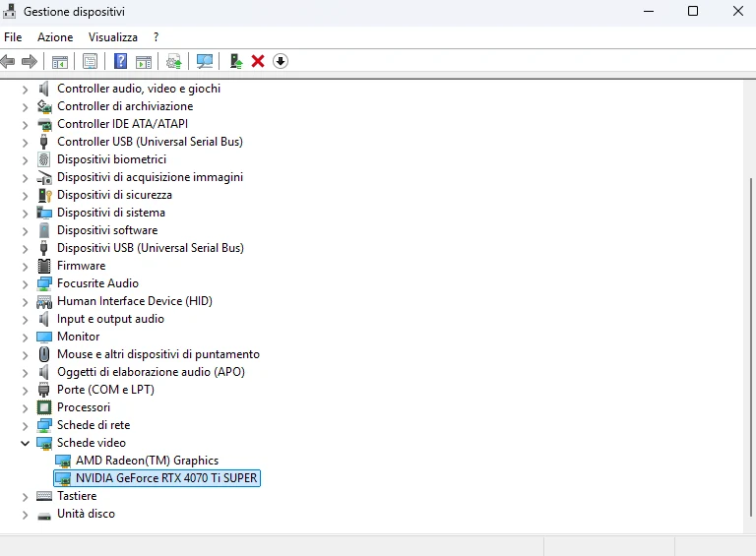
Task: Click the vertical scrollbar thumb
Action: click(750, 347)
